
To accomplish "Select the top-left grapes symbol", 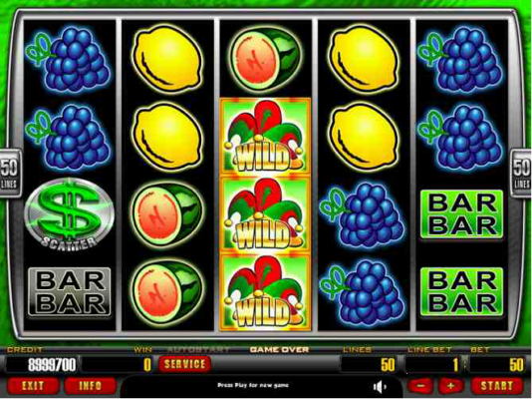I will (69, 59).
